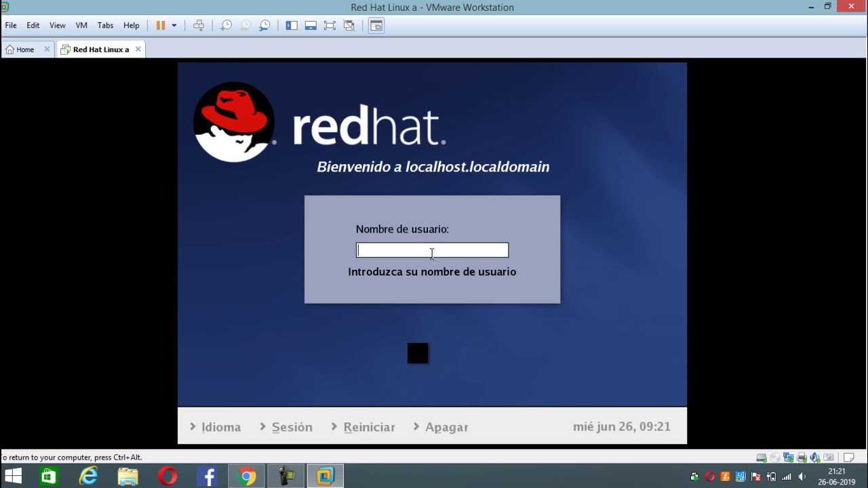Close the Red Hat Linux a tab

(138, 49)
